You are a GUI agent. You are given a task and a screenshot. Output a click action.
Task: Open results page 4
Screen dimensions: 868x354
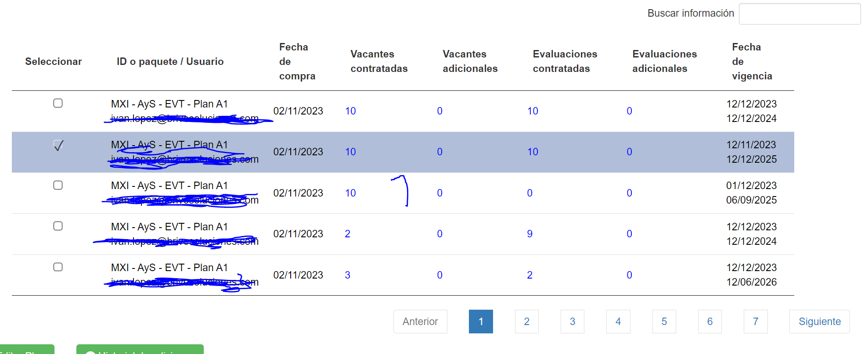[x=618, y=322]
